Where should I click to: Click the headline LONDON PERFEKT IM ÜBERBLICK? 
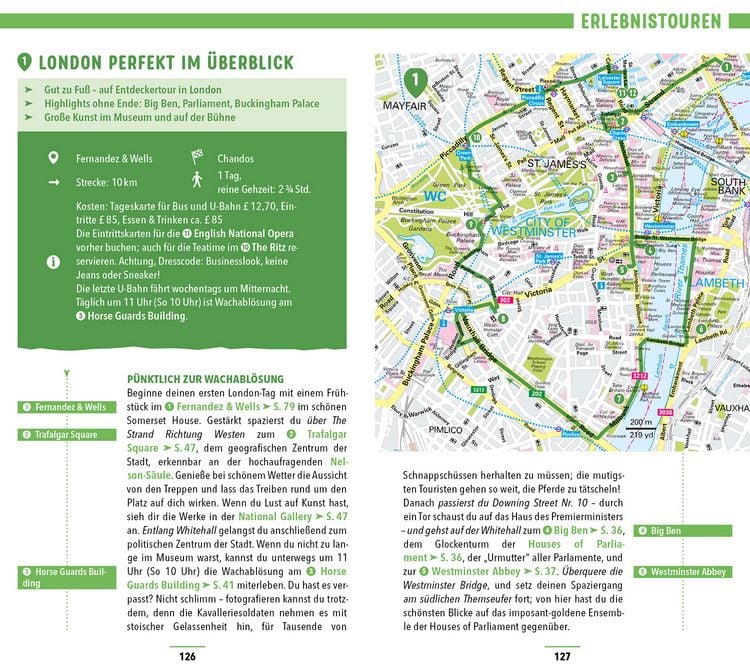tap(166, 63)
